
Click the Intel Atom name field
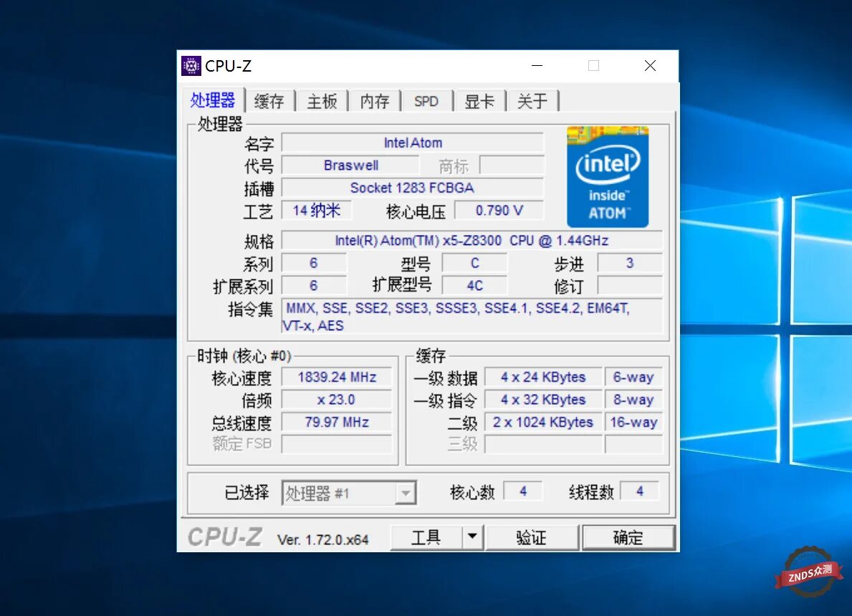pyautogui.click(x=413, y=143)
